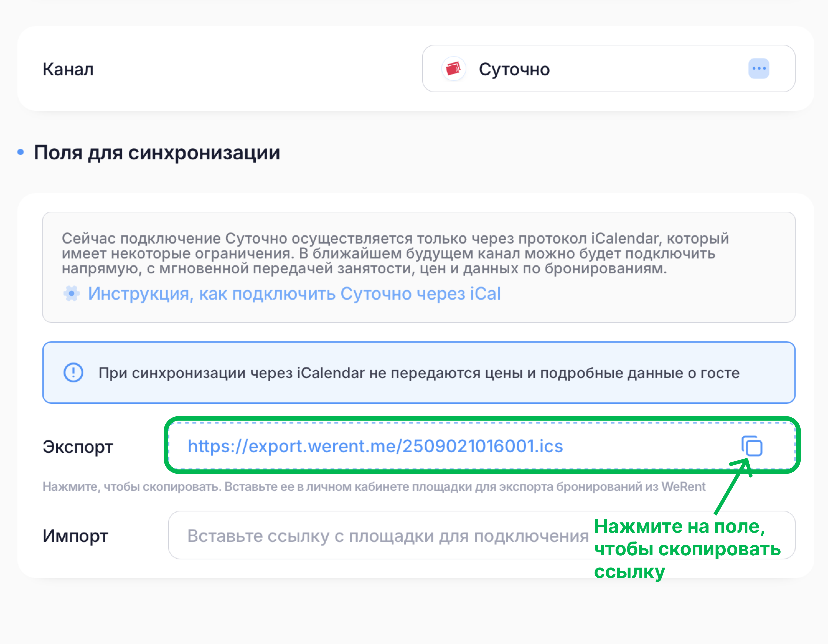
Task: Click the Экспорт field label
Action: click(78, 447)
